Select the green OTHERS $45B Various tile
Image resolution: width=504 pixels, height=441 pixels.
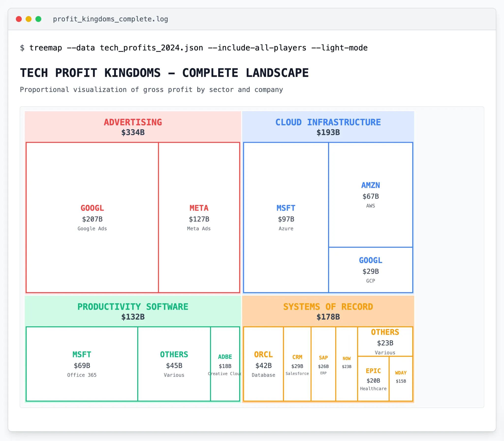[x=174, y=364]
